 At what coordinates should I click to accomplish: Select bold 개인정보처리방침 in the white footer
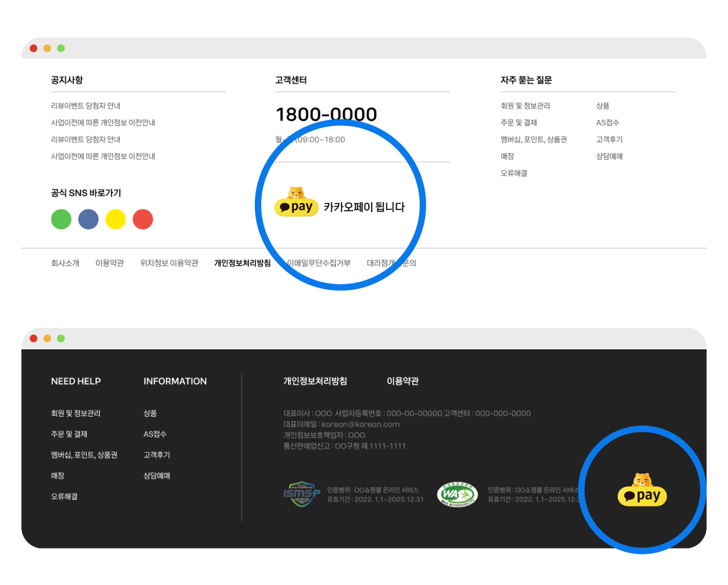242,263
